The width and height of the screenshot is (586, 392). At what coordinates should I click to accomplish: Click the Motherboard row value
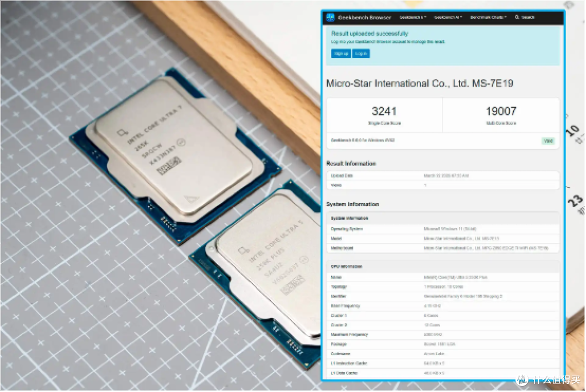point(486,248)
